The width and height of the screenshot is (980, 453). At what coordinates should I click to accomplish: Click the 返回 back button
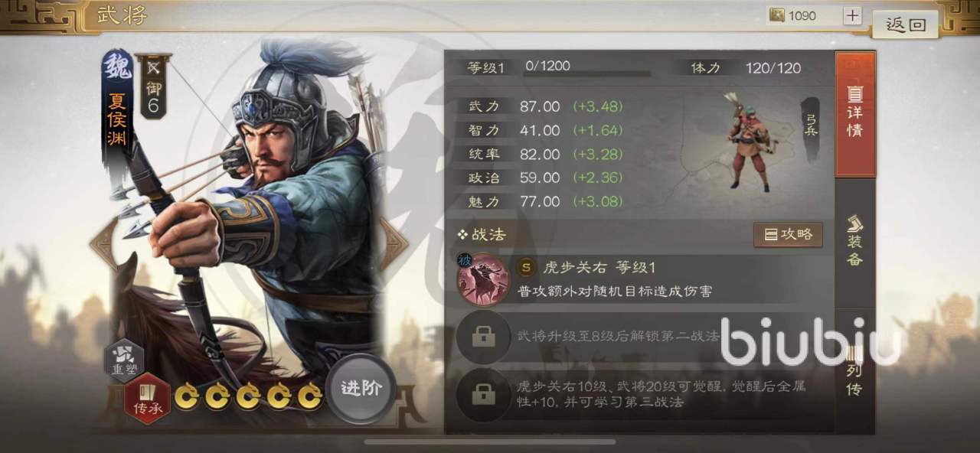coord(906,24)
